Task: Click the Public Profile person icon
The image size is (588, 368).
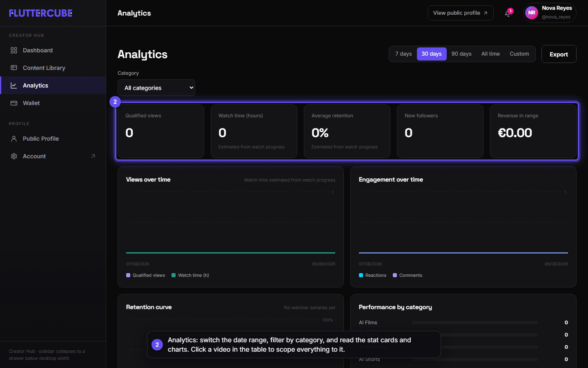Action: click(14, 139)
